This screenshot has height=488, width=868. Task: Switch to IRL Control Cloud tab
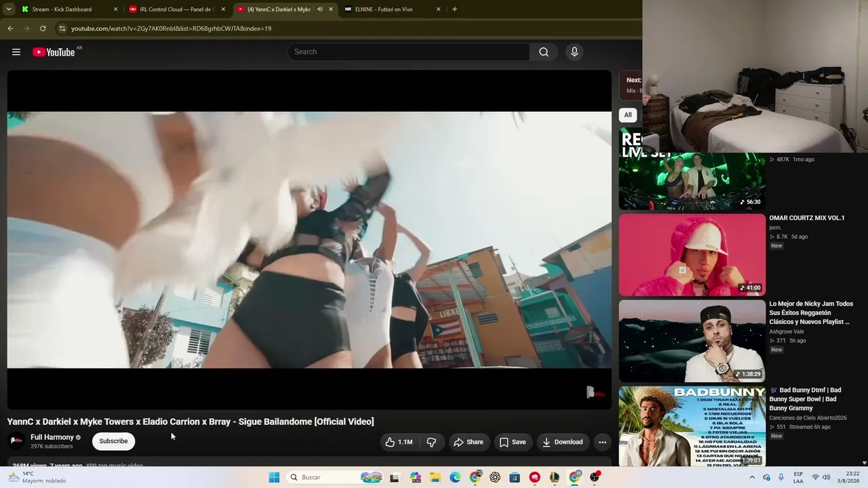tap(177, 9)
